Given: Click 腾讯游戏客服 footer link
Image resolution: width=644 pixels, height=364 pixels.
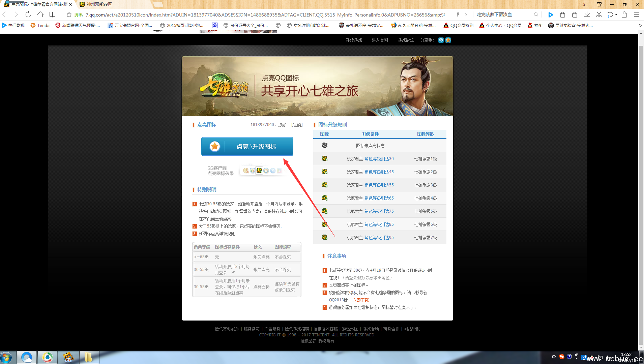Looking at the screenshot, I should [x=326, y=329].
